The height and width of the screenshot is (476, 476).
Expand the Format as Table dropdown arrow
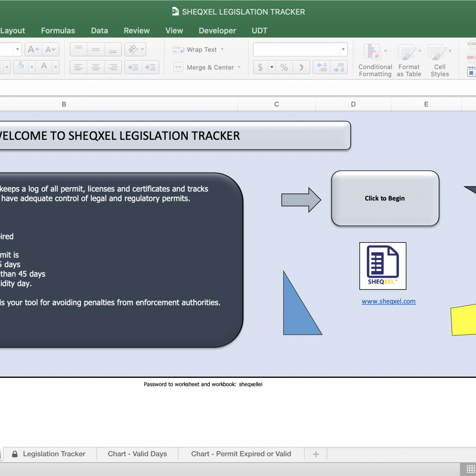[420, 51]
